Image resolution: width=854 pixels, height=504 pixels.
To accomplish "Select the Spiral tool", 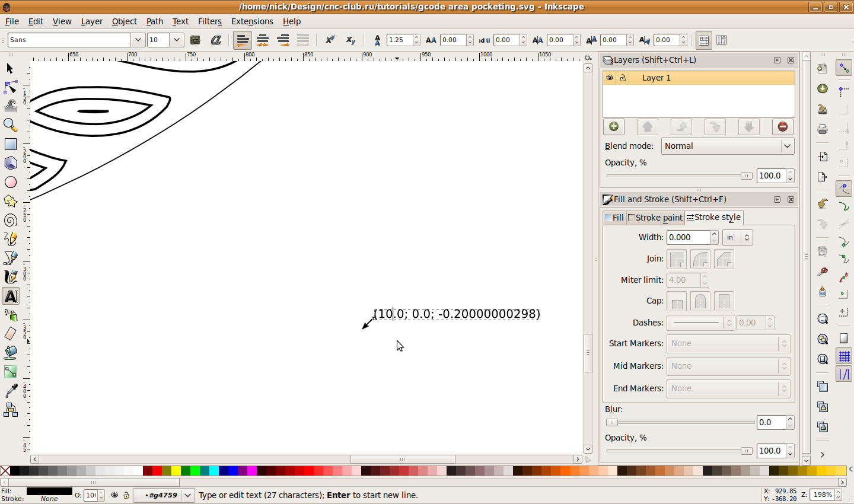I will pyautogui.click(x=10, y=220).
